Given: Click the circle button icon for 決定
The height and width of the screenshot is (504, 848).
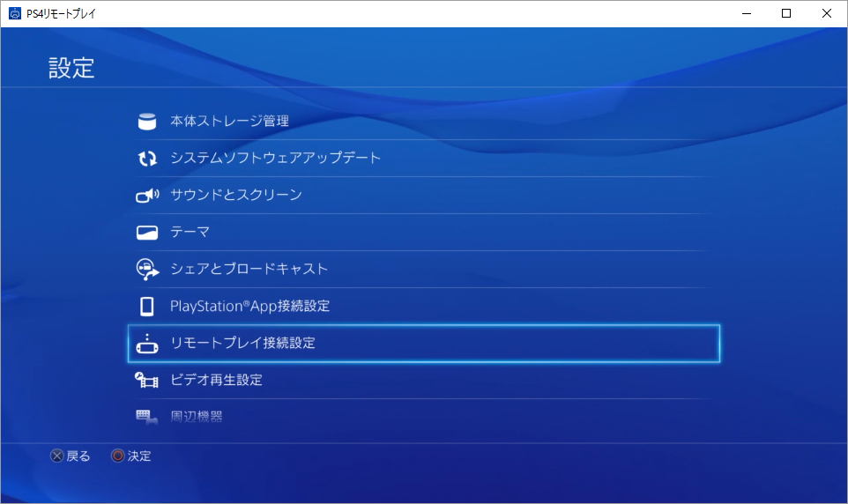Looking at the screenshot, I should pyautogui.click(x=117, y=456).
